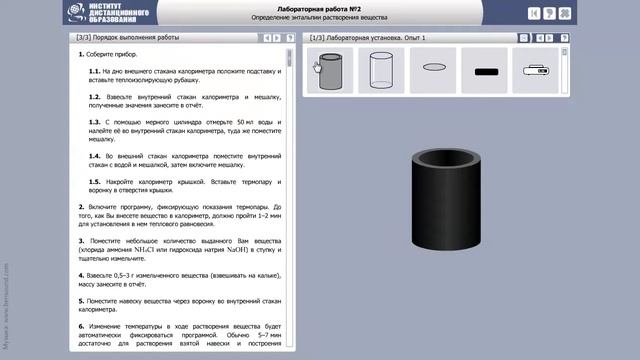
Task: Click the procedure text scrollbar thumb
Action: click(289, 58)
